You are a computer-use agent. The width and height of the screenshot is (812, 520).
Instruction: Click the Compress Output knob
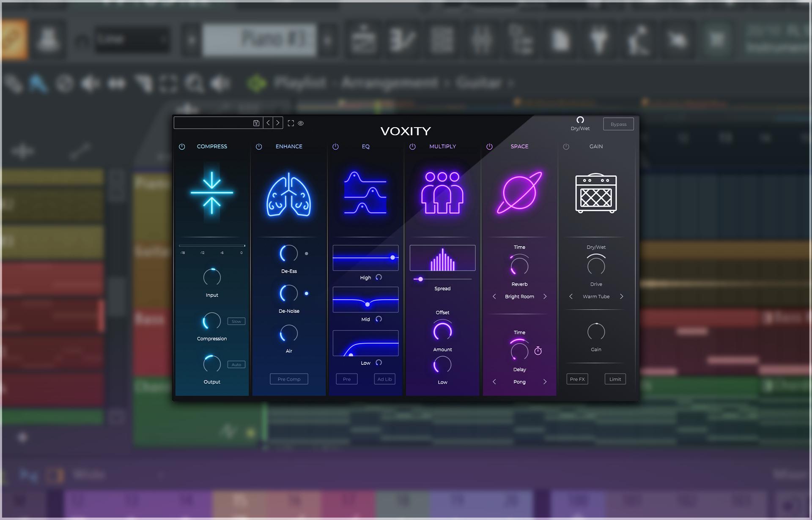(212, 364)
